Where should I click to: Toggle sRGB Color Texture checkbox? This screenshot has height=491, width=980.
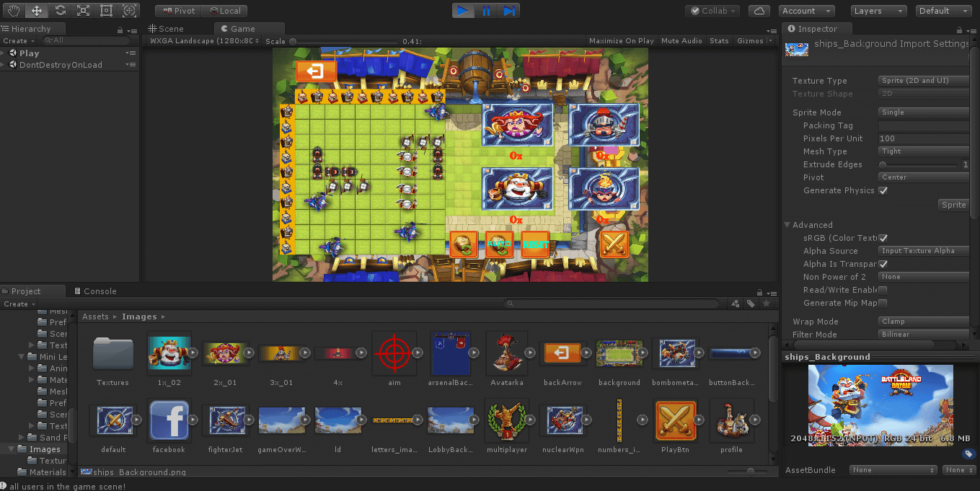[x=883, y=239]
